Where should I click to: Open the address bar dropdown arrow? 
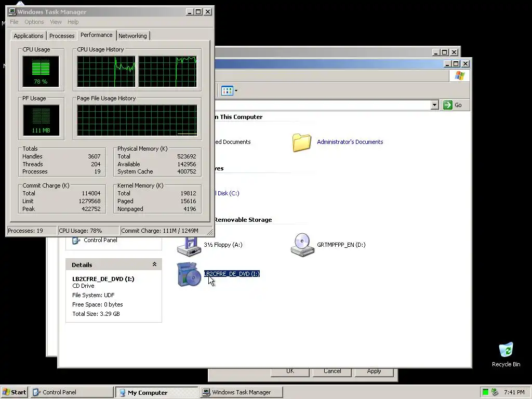[435, 105]
